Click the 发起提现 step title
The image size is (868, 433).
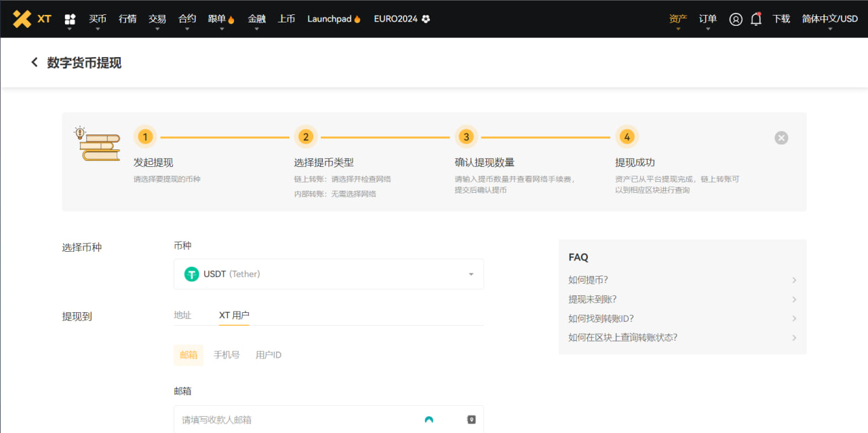tap(153, 163)
